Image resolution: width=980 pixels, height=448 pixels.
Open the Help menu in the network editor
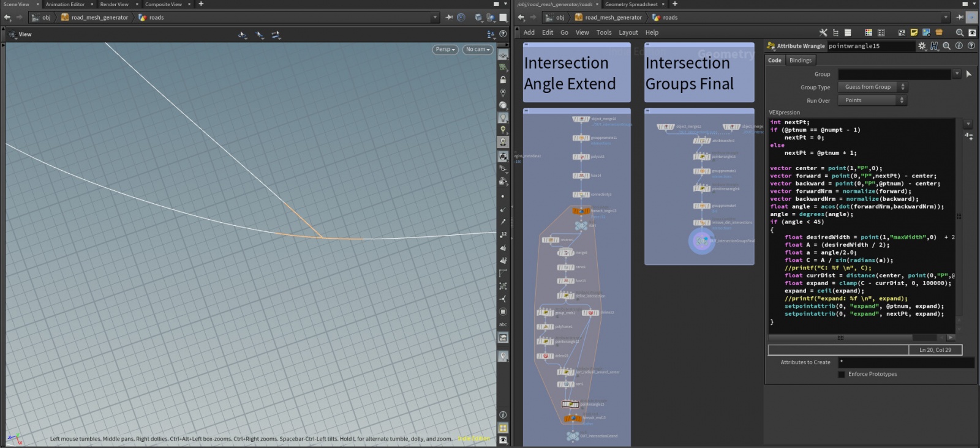[652, 32]
